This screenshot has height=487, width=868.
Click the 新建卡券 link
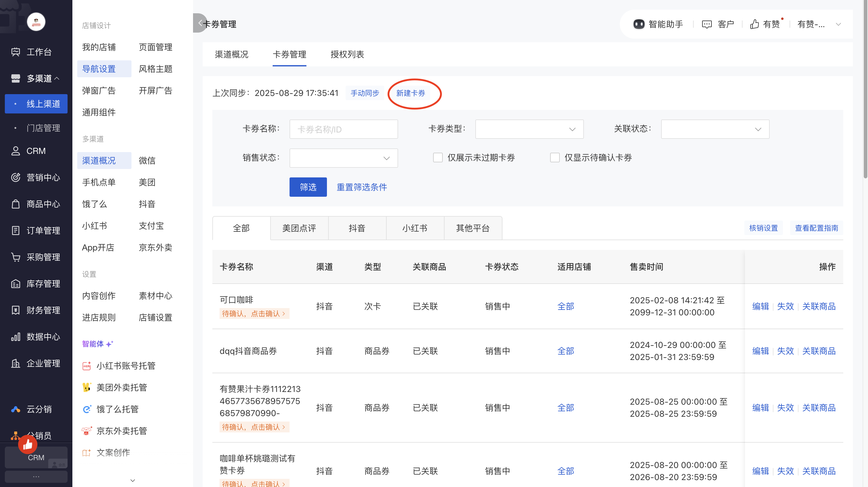(410, 93)
